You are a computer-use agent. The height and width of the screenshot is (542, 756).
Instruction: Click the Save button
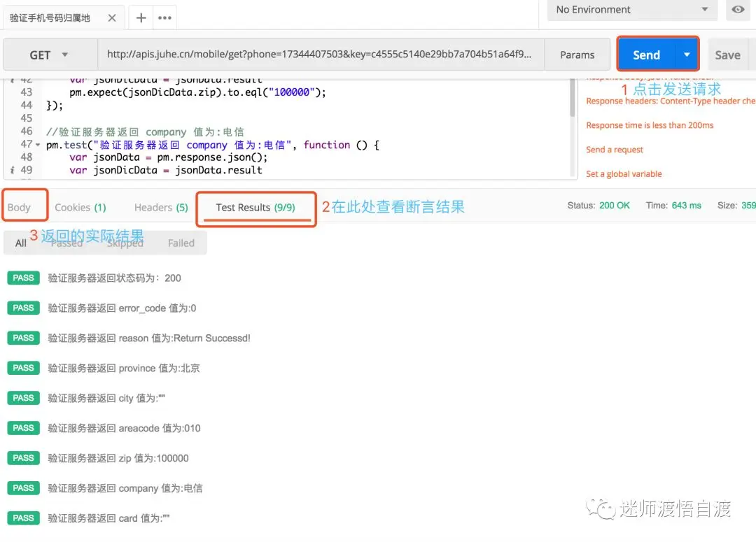[x=727, y=55]
